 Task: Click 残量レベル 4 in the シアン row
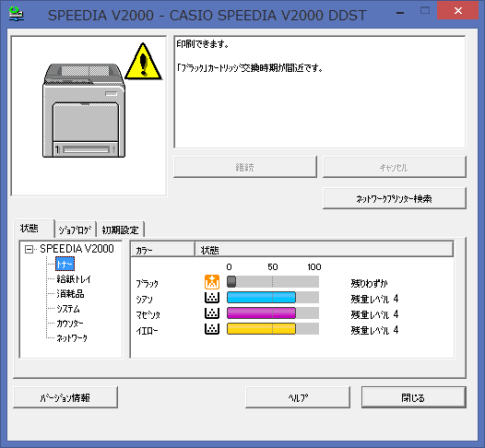374,299
